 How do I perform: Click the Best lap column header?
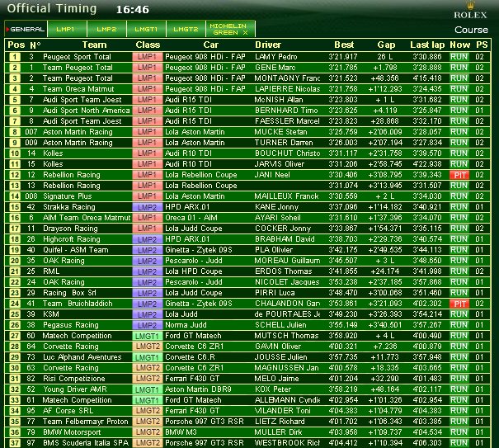[x=344, y=45]
